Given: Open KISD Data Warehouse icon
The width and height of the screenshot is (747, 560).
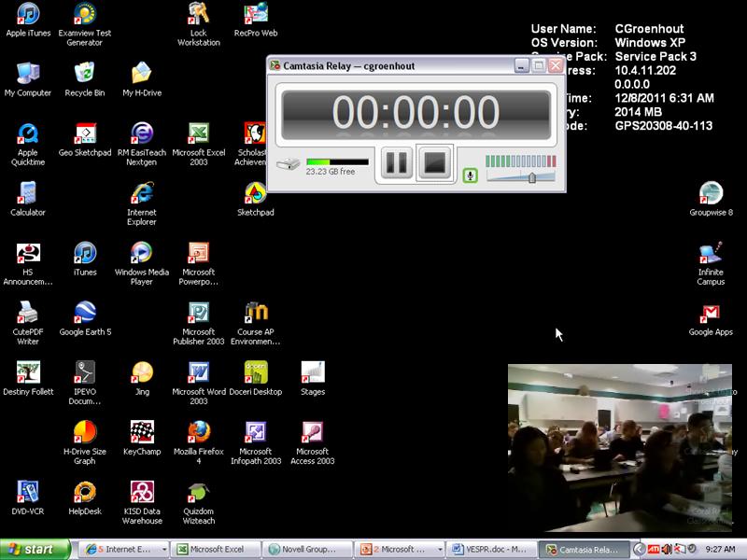Looking at the screenshot, I should coord(142,503).
